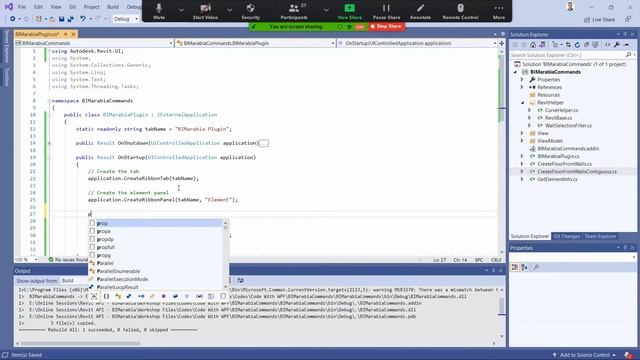Open the Build menu
This screenshot has height=360, width=640.
113,7
